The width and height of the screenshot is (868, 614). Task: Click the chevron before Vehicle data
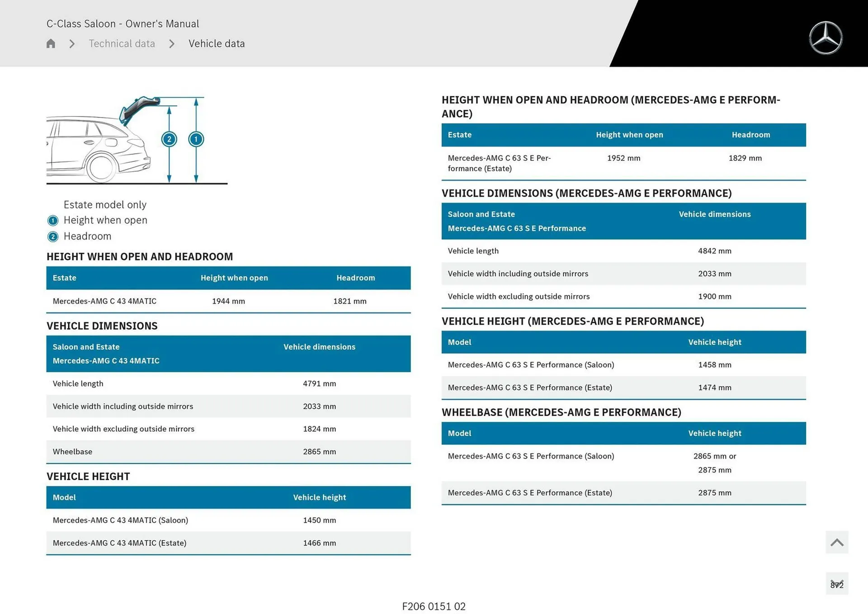[x=172, y=44]
